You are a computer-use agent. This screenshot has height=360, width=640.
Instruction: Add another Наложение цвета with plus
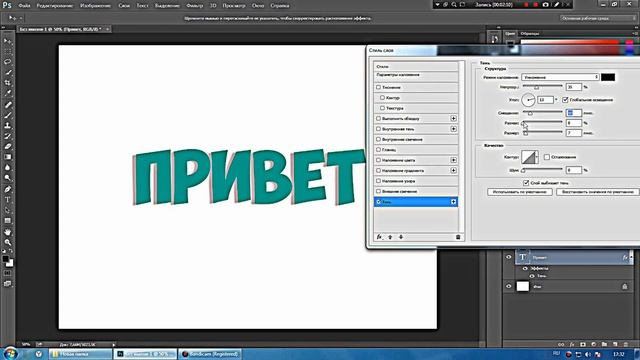click(453, 160)
